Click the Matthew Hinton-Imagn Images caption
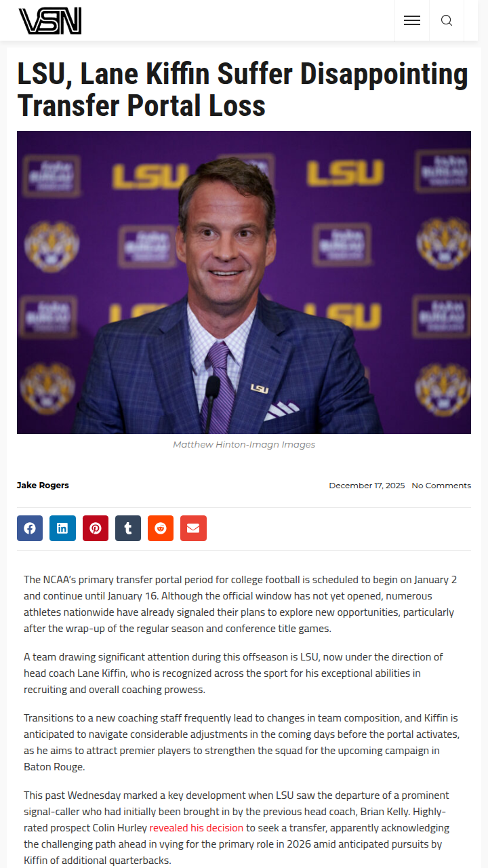 pyautogui.click(x=244, y=445)
